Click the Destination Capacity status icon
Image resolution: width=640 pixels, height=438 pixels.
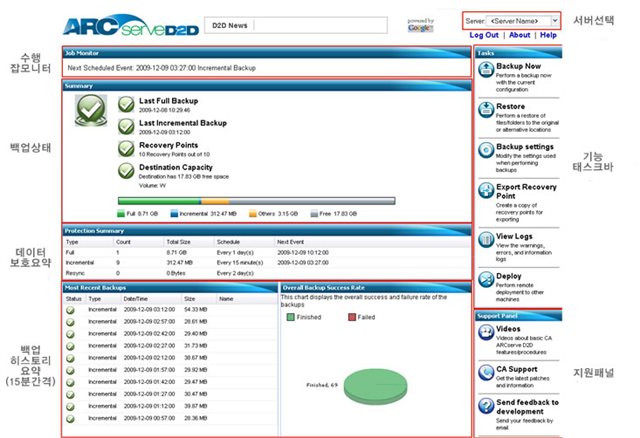[126, 171]
